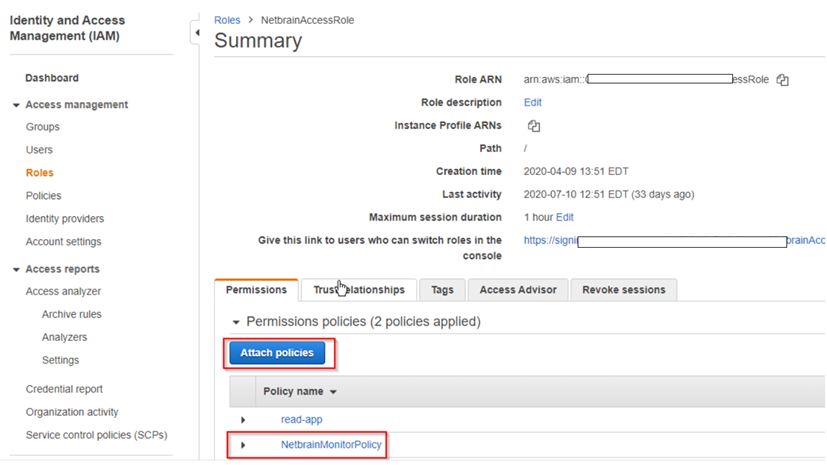Open the read-app policy link
Image resolution: width=827 pixels, height=465 pixels.
(x=302, y=420)
